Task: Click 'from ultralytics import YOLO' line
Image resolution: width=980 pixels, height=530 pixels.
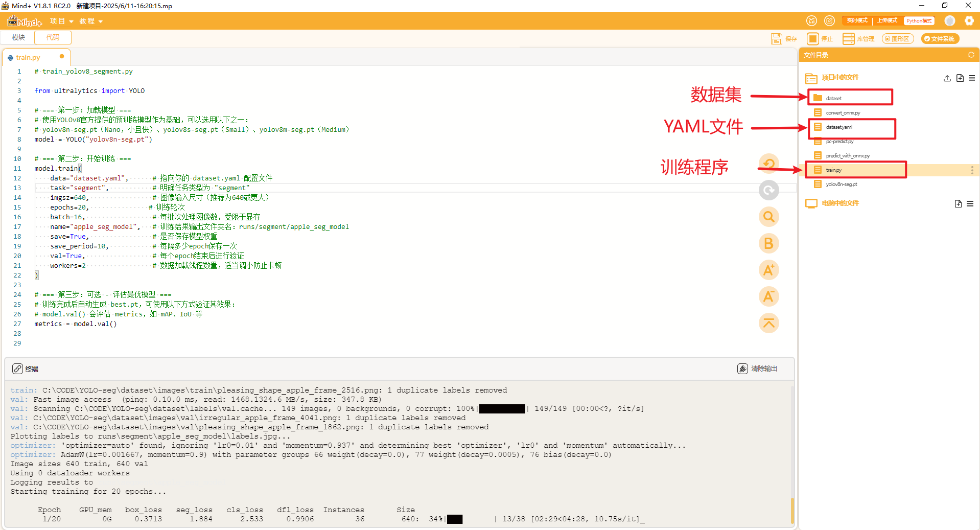Action: pyautogui.click(x=89, y=90)
